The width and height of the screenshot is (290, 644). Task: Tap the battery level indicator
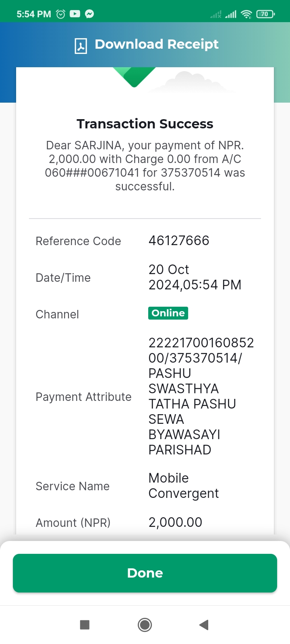click(x=265, y=14)
